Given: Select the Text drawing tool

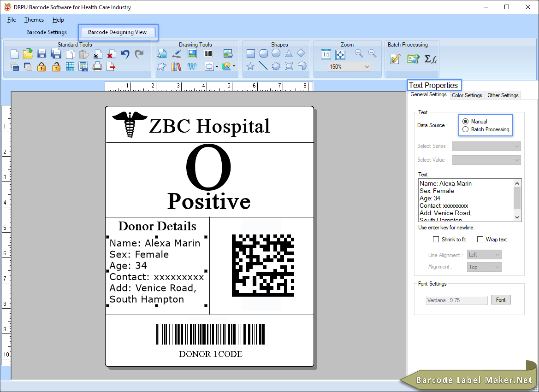Looking at the screenshot, I should (162, 53).
